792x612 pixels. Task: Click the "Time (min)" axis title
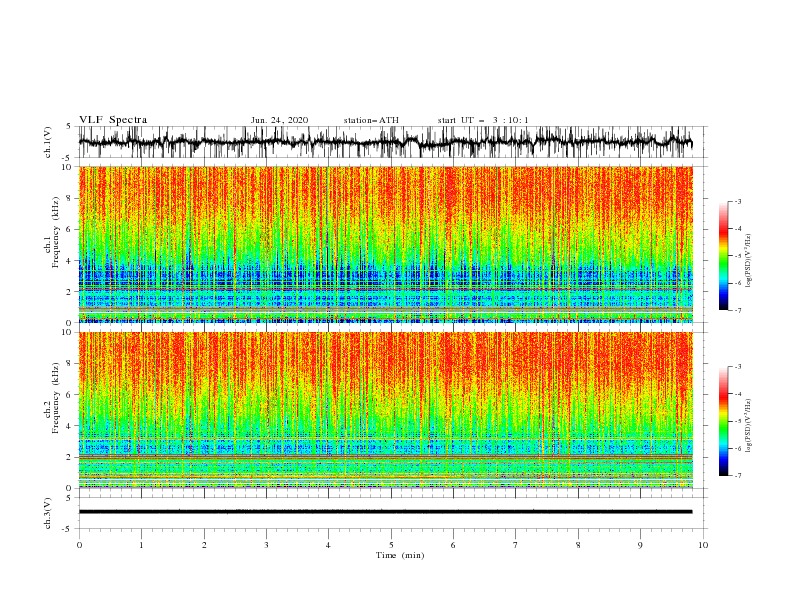(400, 555)
